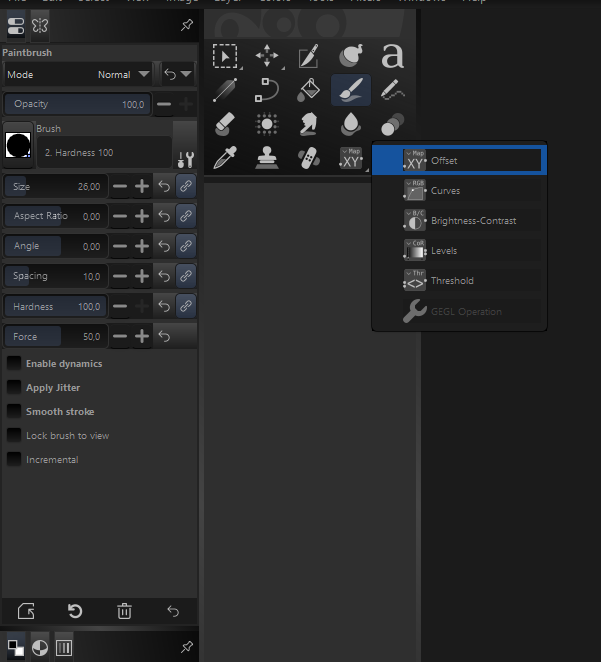Select the Dodge/Burn tool

(267, 124)
